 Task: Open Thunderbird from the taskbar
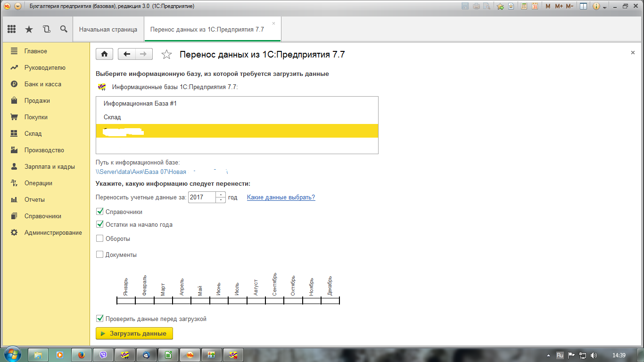[146, 355]
